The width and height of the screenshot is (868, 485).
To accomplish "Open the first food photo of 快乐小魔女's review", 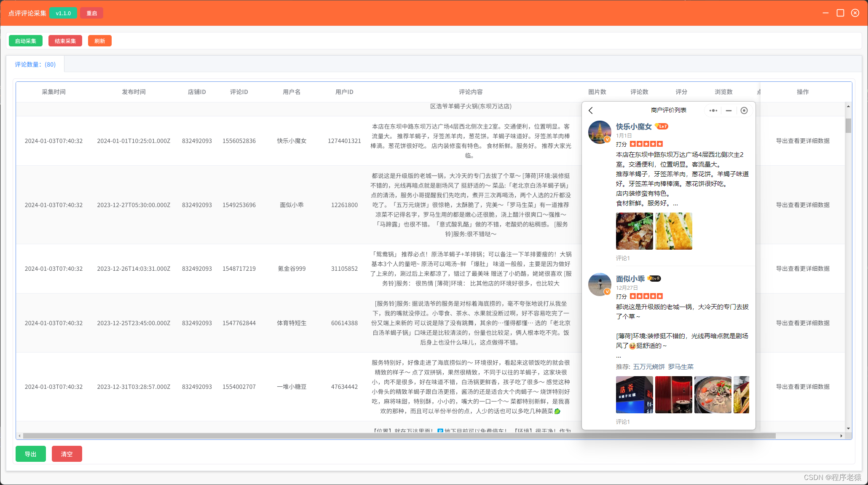I will pyautogui.click(x=634, y=231).
